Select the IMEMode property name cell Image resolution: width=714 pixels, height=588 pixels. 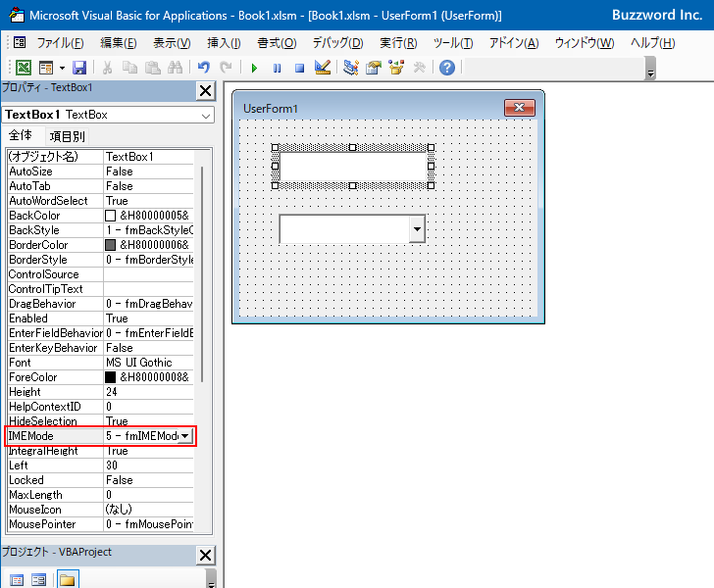coord(55,436)
